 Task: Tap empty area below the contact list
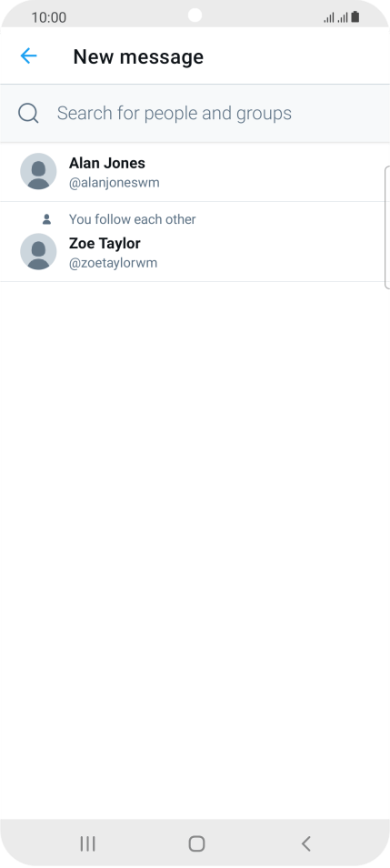[195, 548]
